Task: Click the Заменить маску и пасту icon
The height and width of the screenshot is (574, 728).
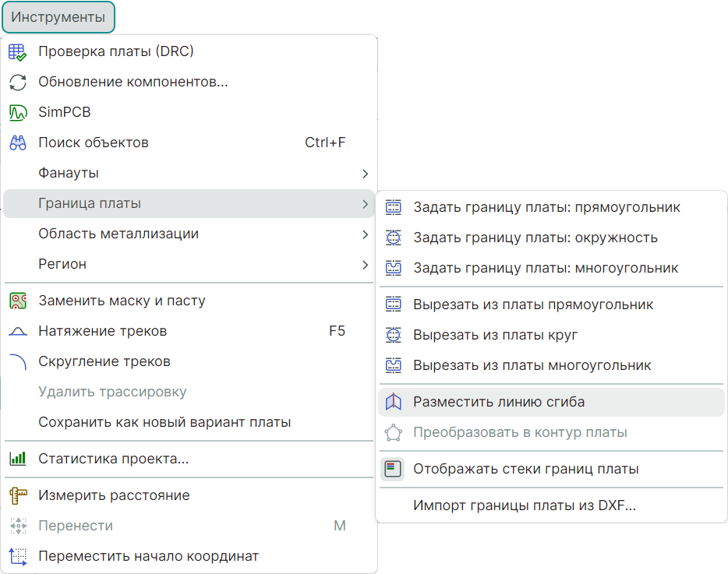Action: (x=17, y=301)
